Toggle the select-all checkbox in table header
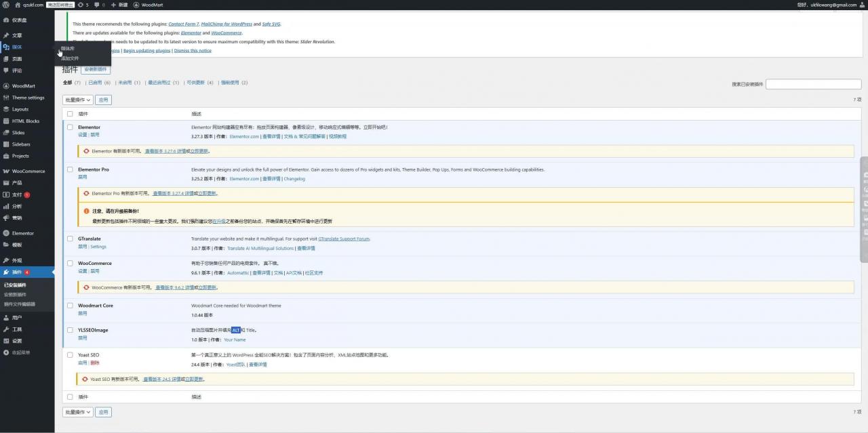This screenshot has height=433, width=868. click(x=70, y=114)
